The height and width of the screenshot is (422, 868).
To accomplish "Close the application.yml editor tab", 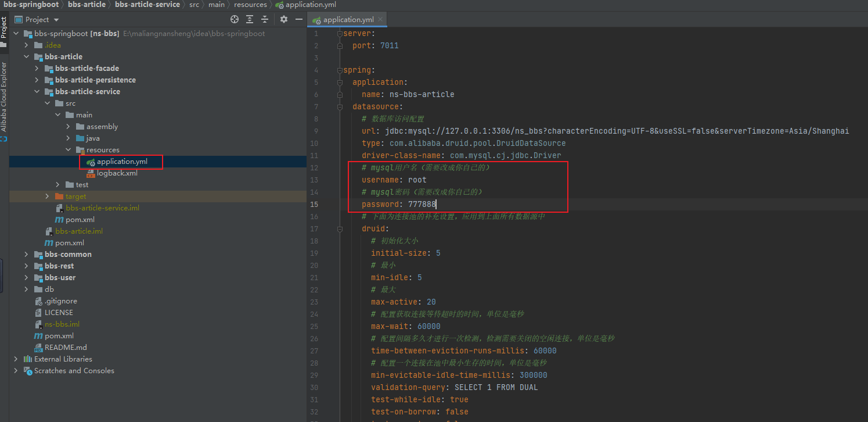I will [381, 19].
